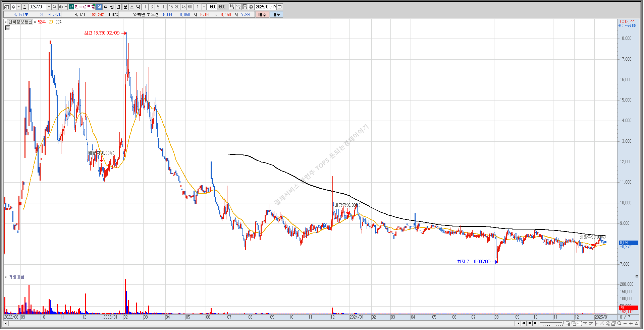Toggle the 전 button in the top toolbar

point(24,7)
